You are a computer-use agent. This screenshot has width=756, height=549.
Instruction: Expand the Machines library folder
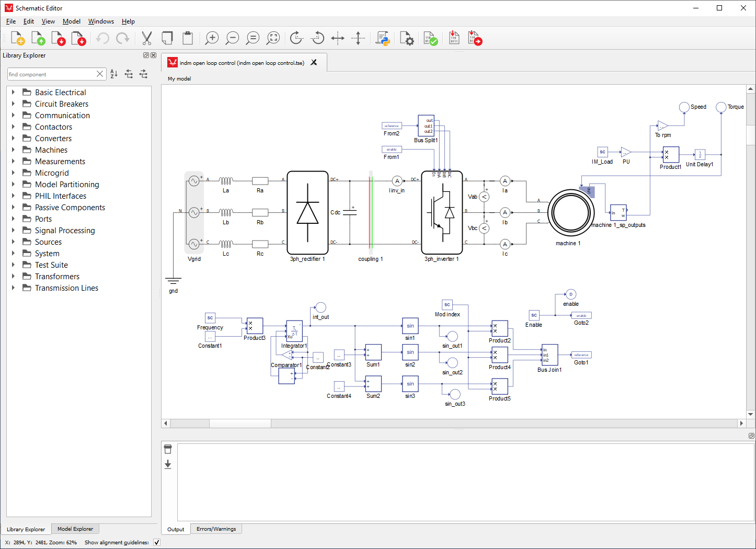(x=13, y=150)
